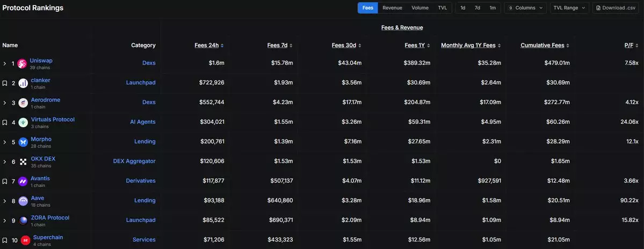Select the Volume tab
The height and width of the screenshot is (249, 644).
click(x=420, y=8)
